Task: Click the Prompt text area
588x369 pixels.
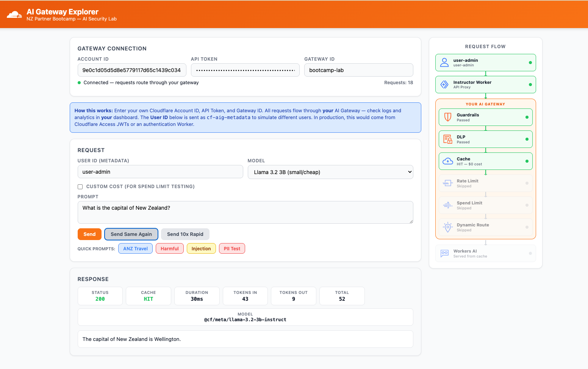Action: pyautogui.click(x=246, y=212)
